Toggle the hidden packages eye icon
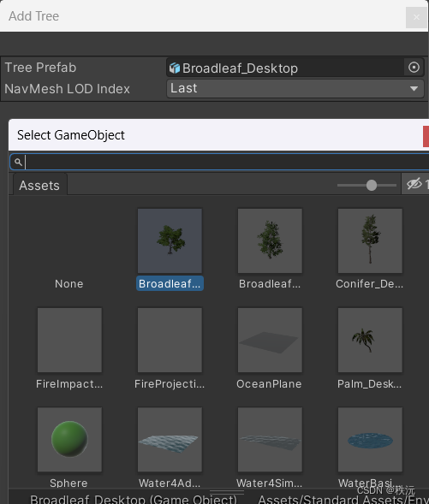This screenshot has width=429, height=504. coord(414,184)
